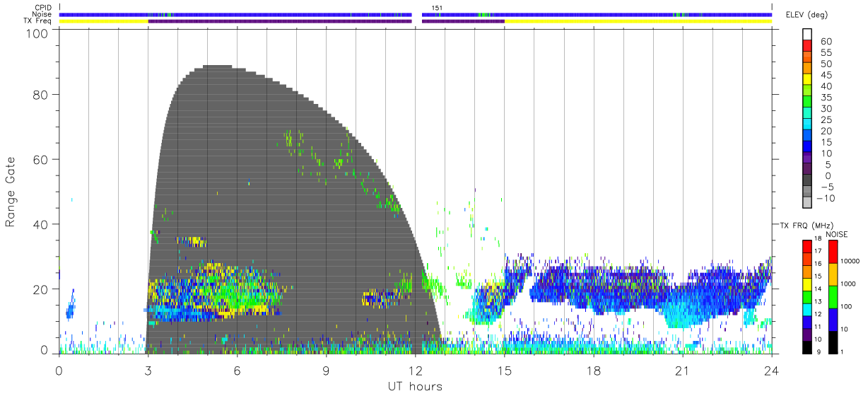Image resolution: width=868 pixels, height=401 pixels.
Task: Click the 11 label on TX FRQ colorbar
Action: [x=818, y=327]
